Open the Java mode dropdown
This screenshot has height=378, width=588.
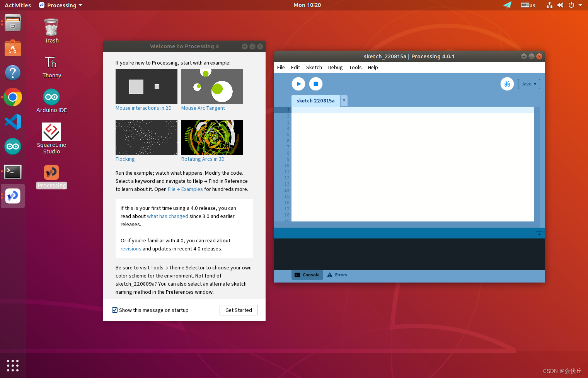[529, 84]
